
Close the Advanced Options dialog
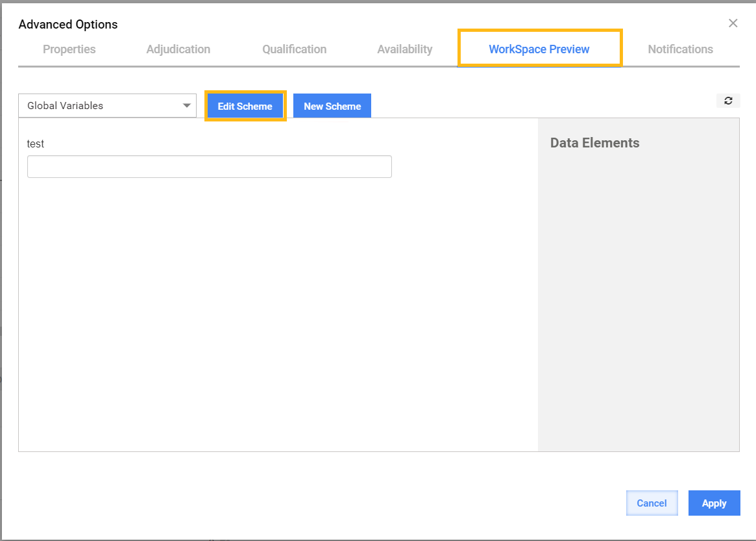pos(733,23)
